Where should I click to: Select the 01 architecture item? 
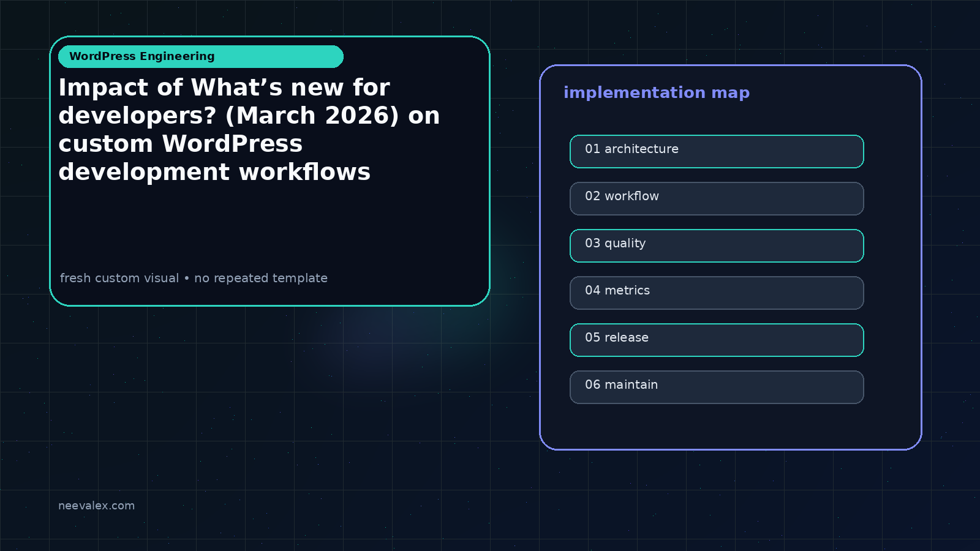click(717, 151)
